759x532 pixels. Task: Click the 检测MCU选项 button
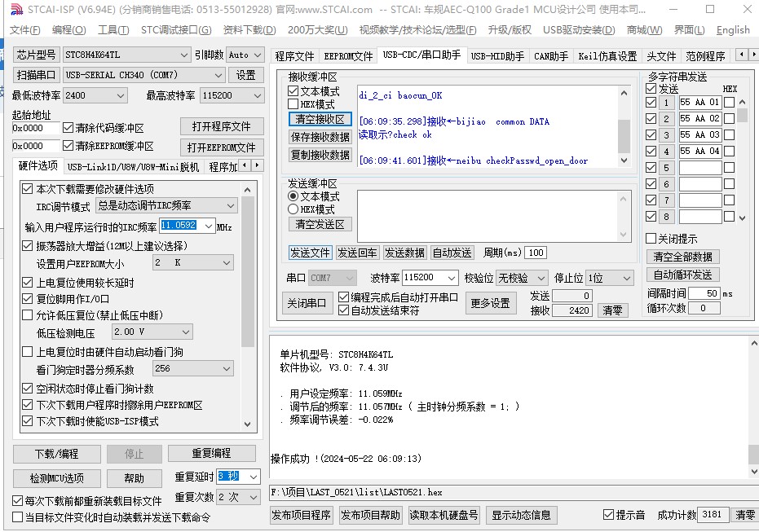point(56,478)
